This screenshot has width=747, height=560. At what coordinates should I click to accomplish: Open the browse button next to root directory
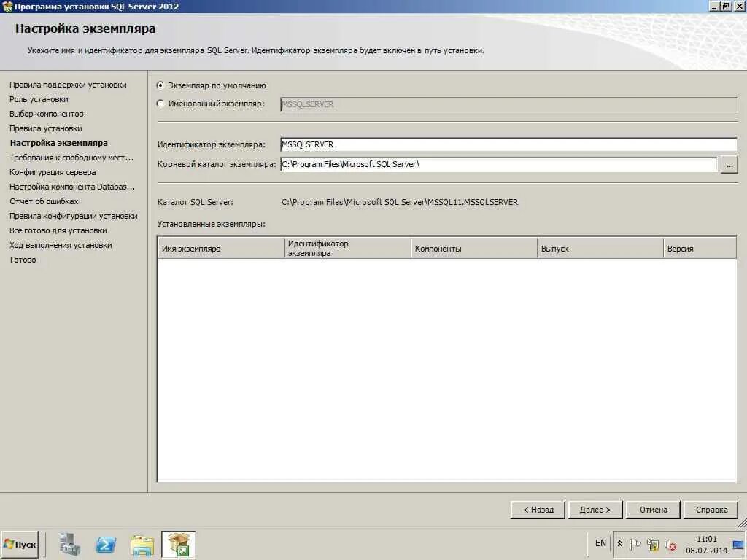729,165
